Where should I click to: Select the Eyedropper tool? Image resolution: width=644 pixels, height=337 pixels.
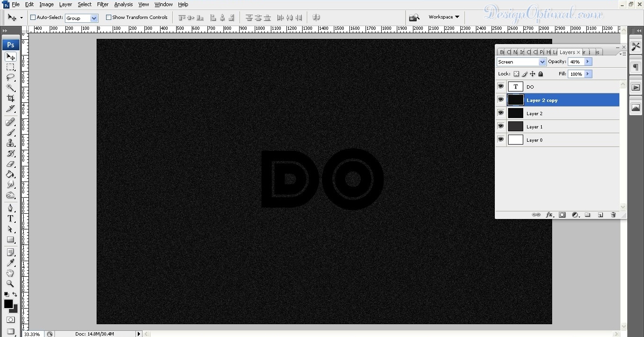pos(10,263)
